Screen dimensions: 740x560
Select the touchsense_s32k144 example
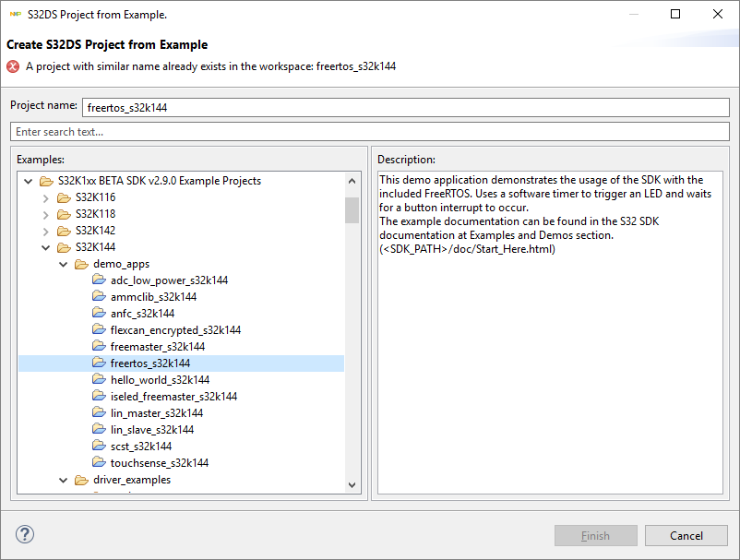[160, 463]
